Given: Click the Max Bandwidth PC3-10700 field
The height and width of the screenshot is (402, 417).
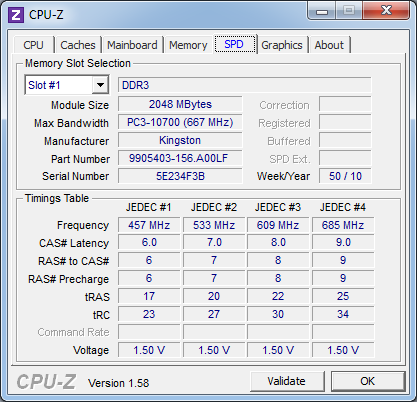Looking at the screenshot, I should point(180,122).
